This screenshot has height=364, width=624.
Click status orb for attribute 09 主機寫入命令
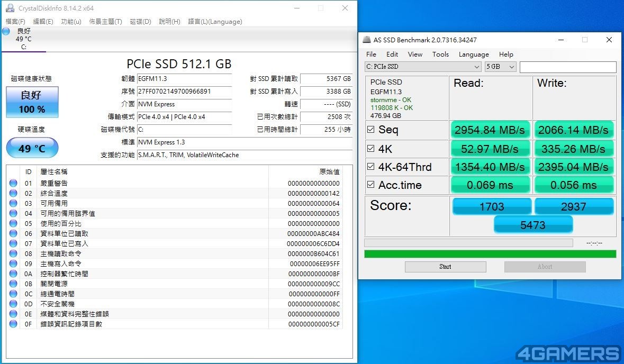(x=14, y=263)
